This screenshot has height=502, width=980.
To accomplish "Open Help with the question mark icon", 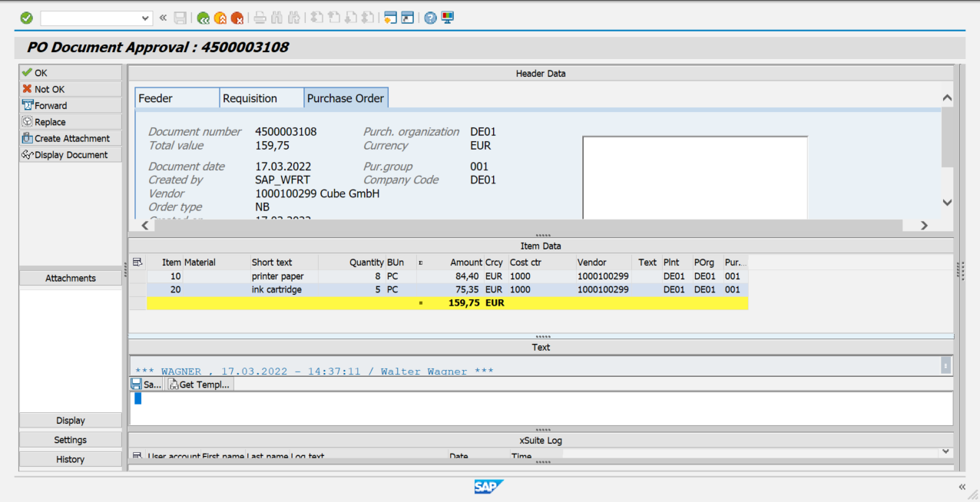I will tap(431, 18).
